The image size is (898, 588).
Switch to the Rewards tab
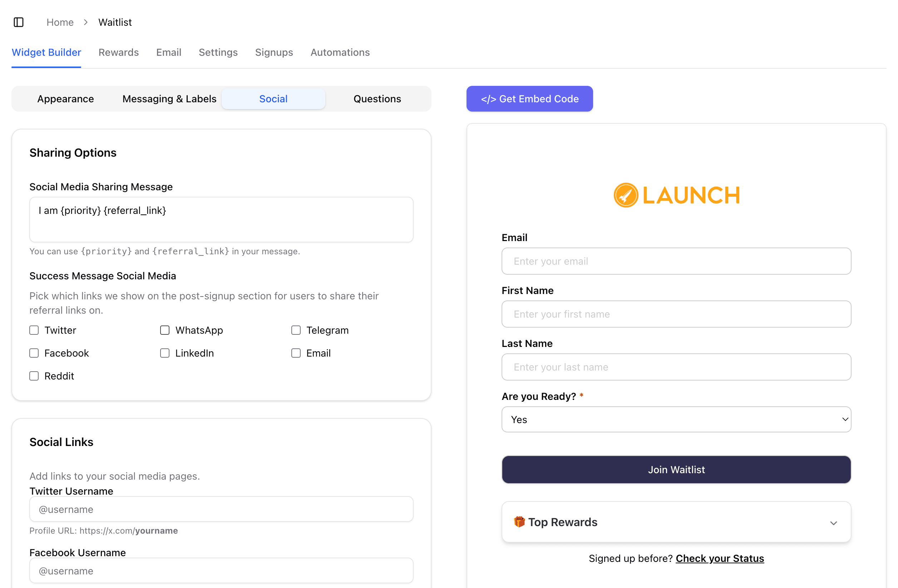[x=118, y=52]
